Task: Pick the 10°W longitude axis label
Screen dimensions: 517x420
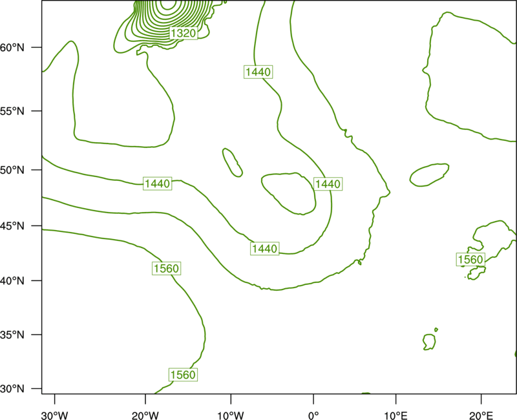Action: [x=231, y=415]
